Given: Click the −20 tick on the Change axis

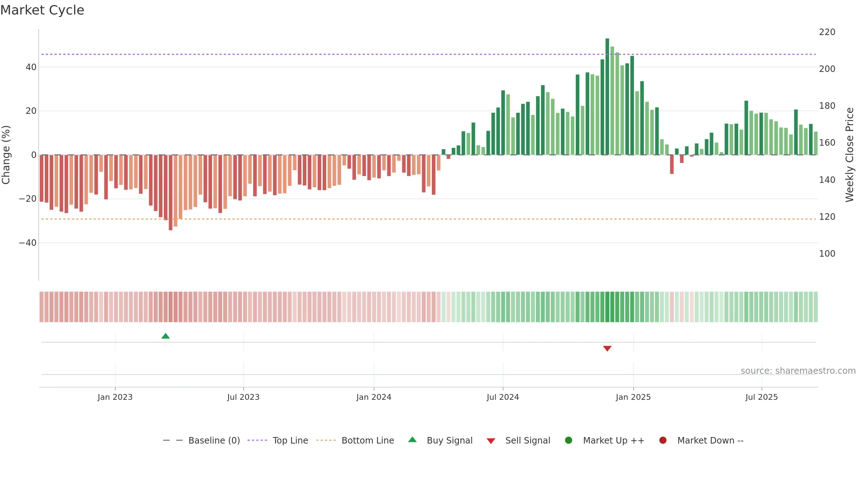Looking at the screenshot, I should click(x=27, y=199).
